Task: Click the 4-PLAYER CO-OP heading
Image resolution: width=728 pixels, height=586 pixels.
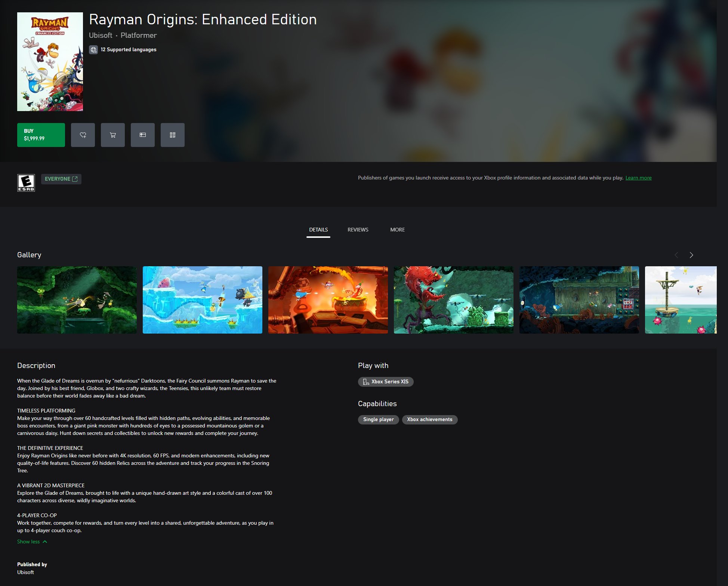Action: pos(37,516)
